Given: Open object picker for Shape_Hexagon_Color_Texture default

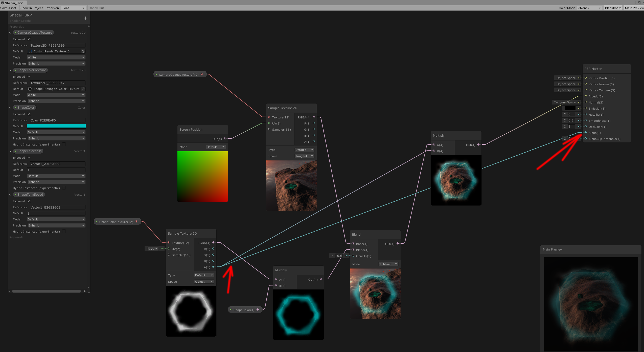Looking at the screenshot, I should click(x=83, y=89).
